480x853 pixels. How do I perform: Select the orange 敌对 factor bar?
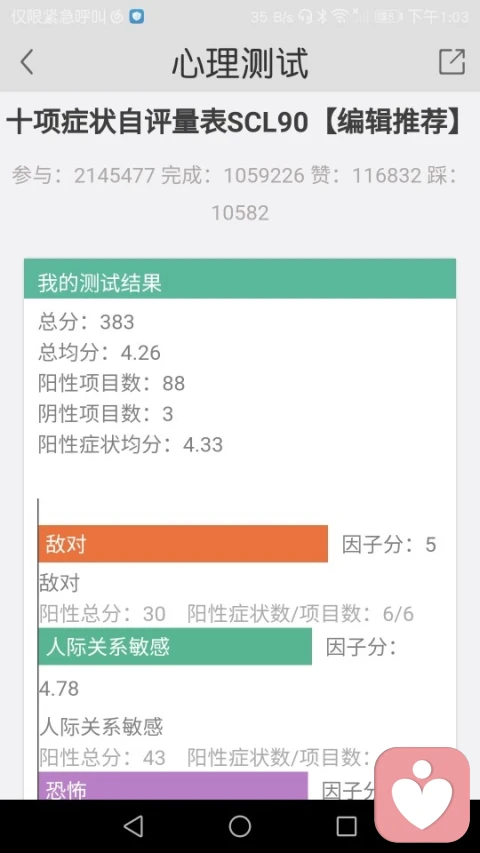pos(183,543)
